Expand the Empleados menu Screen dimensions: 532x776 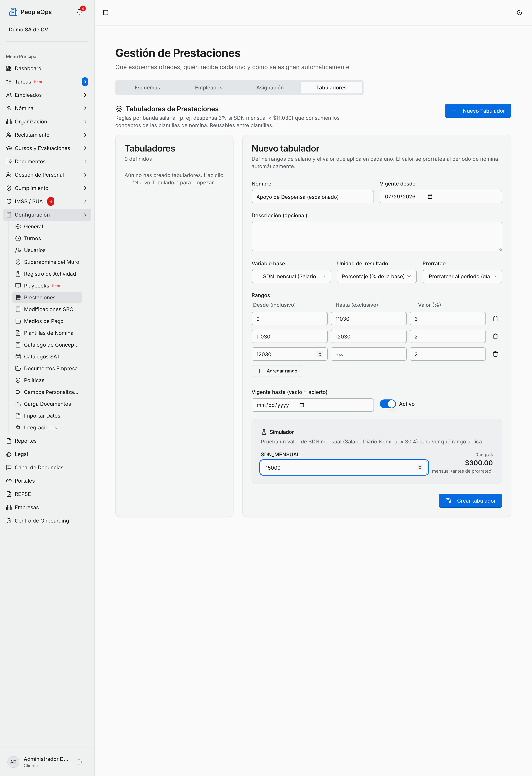click(47, 95)
